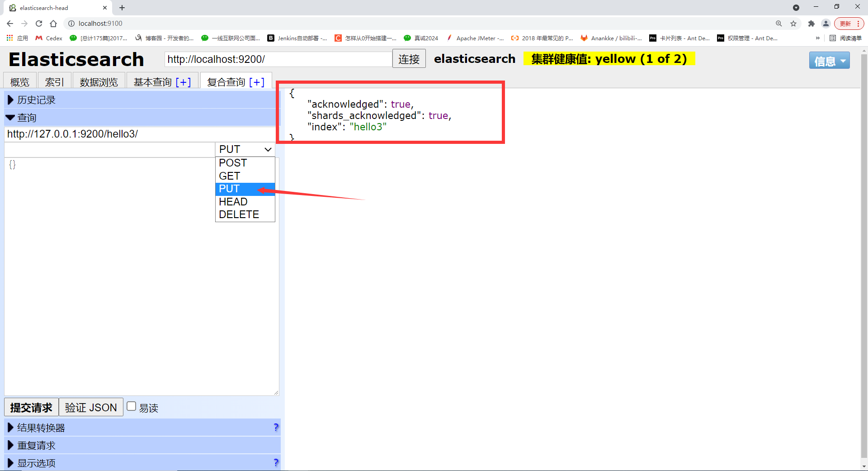Click the 连接 button
Image resolution: width=868 pixels, height=471 pixels.
pyautogui.click(x=408, y=59)
